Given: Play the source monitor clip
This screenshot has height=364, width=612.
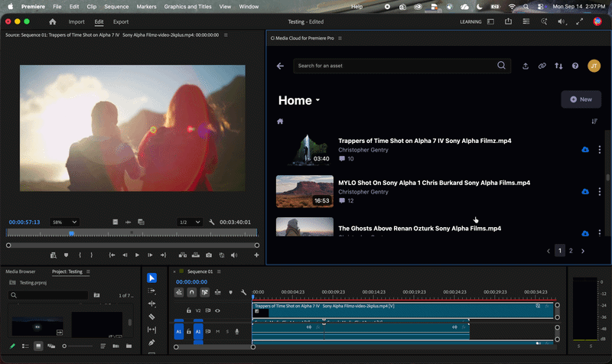Looking at the screenshot, I should tap(138, 255).
